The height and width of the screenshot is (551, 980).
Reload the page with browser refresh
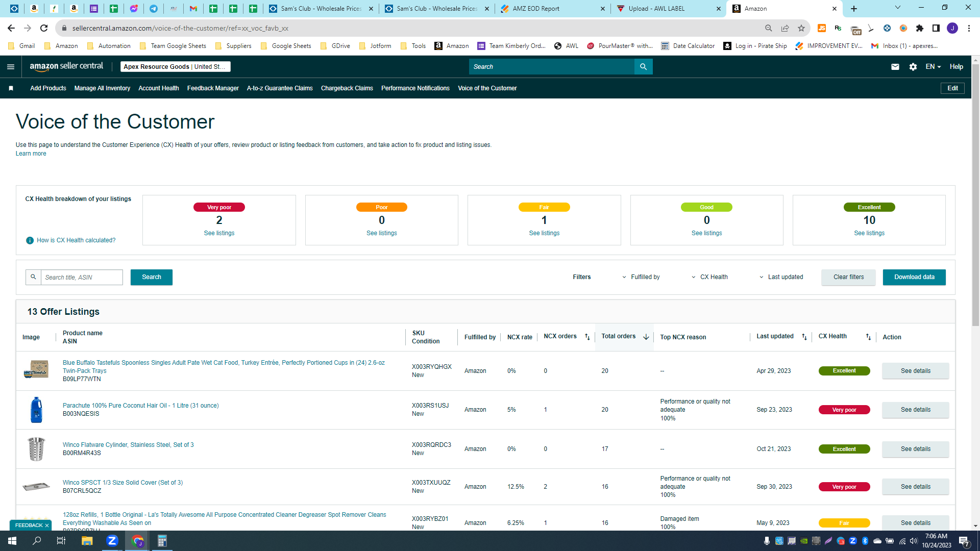point(44,28)
